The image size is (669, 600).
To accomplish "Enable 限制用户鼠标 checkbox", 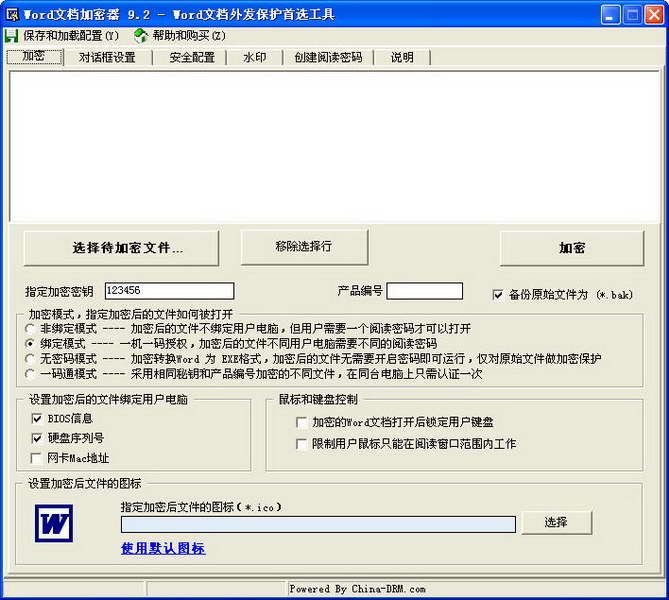I will [x=301, y=444].
